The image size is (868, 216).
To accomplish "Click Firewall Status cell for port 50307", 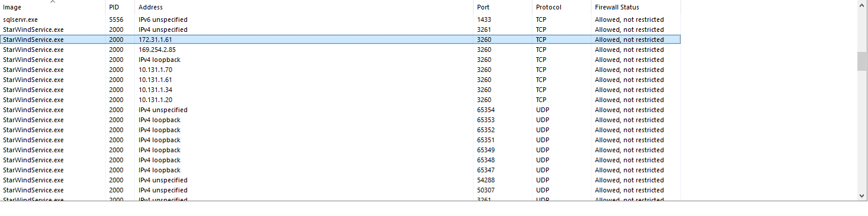I will coord(629,190).
